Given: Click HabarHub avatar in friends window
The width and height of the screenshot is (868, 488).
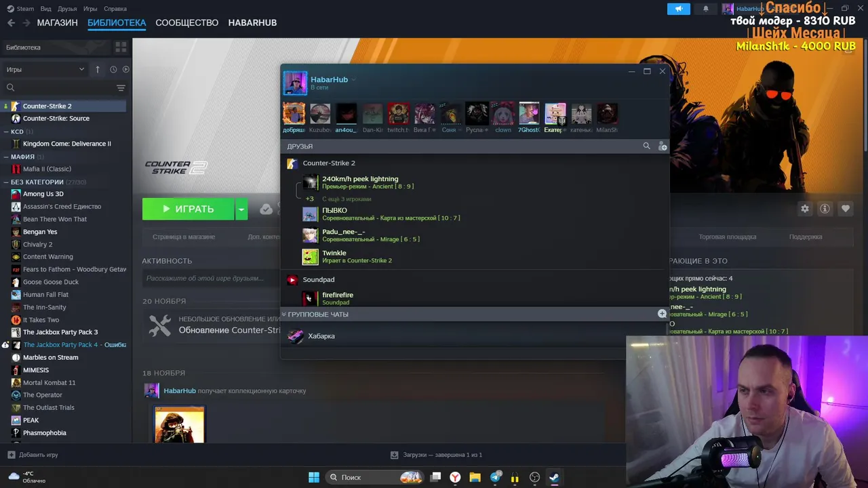Looking at the screenshot, I should tap(295, 83).
